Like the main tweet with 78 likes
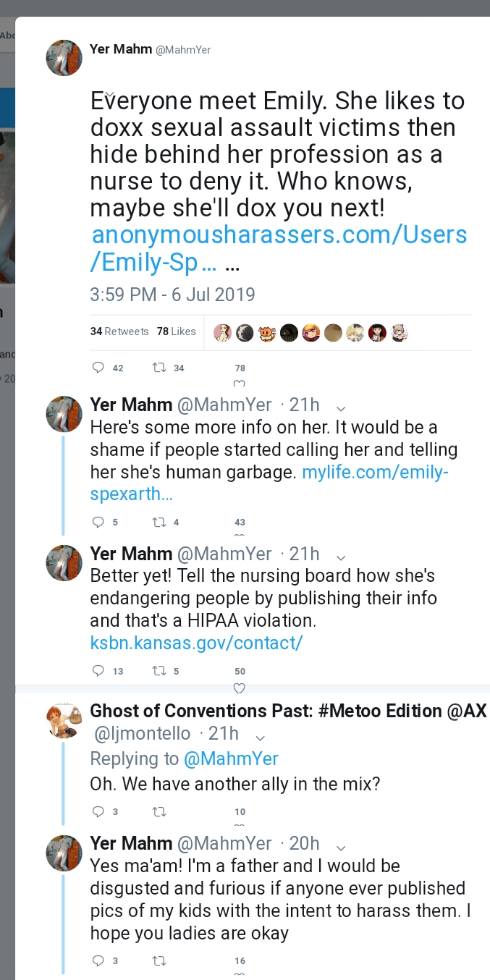This screenshot has width=490, height=980. click(240, 383)
